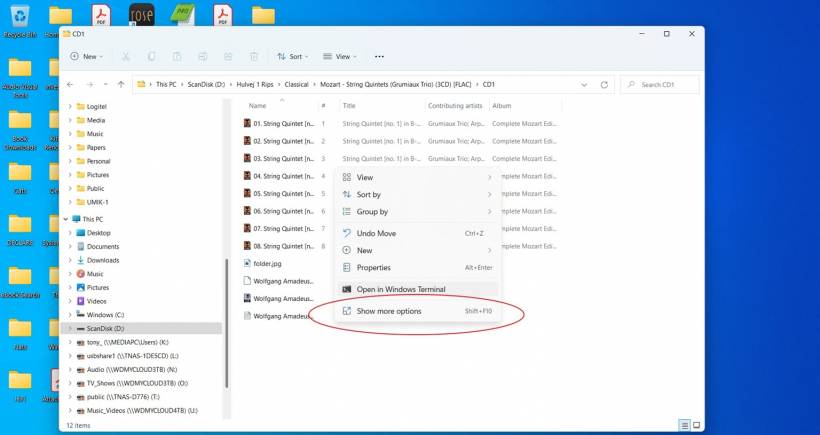Click the Mozart - String Quintets breadcrumb
Screen dimensions: 820x435
pos(395,84)
